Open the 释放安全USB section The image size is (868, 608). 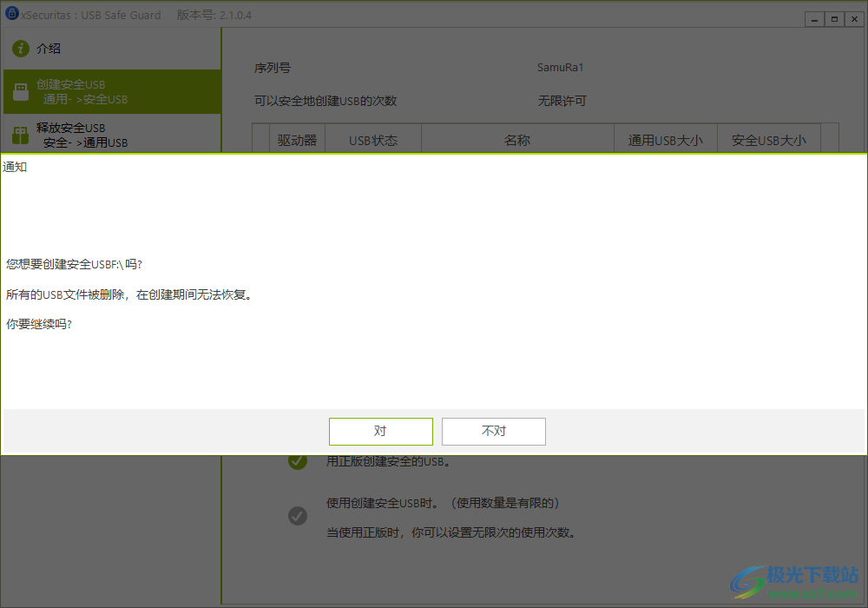tap(78, 135)
